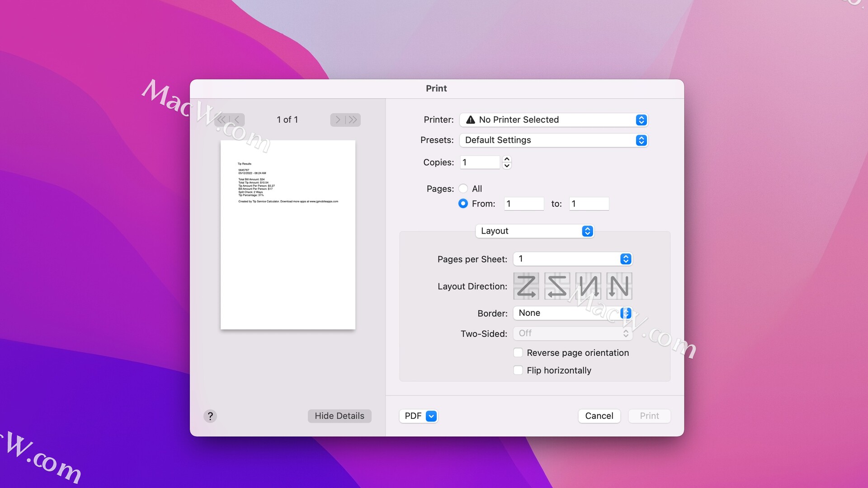Image resolution: width=868 pixels, height=488 pixels.
Task: Click the Copies input field
Action: 480,162
